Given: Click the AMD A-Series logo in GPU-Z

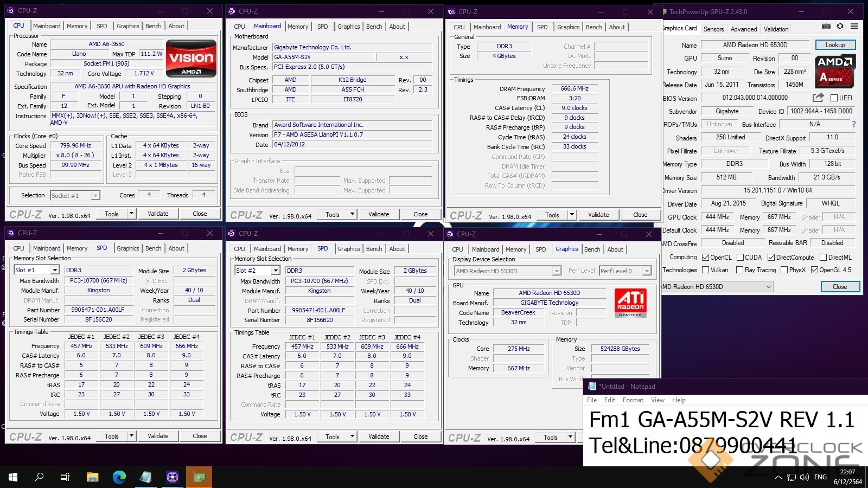Looking at the screenshot, I should 835,71.
